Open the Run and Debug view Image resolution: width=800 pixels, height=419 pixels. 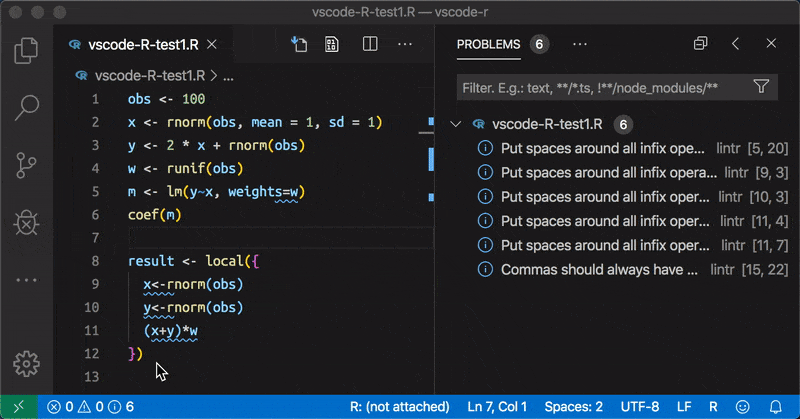coord(27,222)
